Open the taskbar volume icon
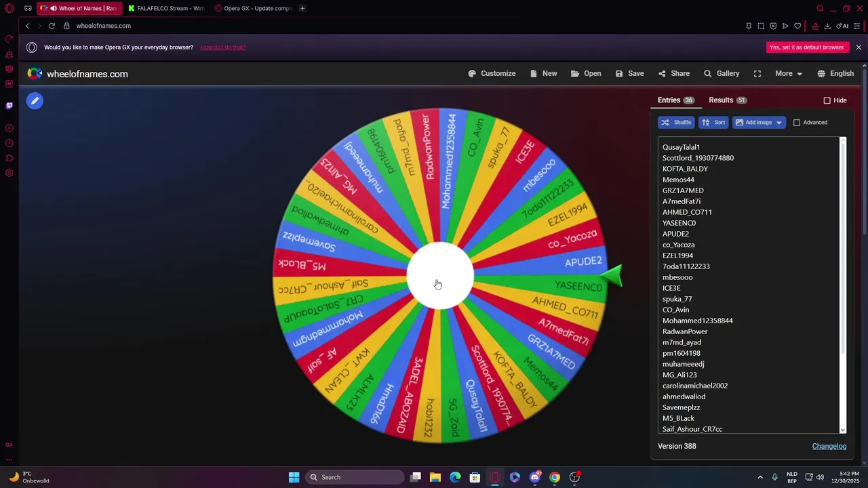 coord(821,477)
